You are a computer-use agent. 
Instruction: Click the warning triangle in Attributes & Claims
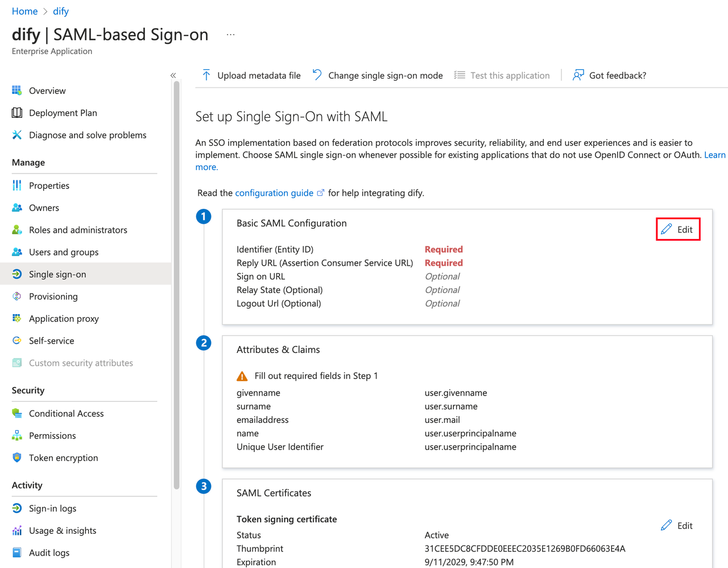click(242, 376)
